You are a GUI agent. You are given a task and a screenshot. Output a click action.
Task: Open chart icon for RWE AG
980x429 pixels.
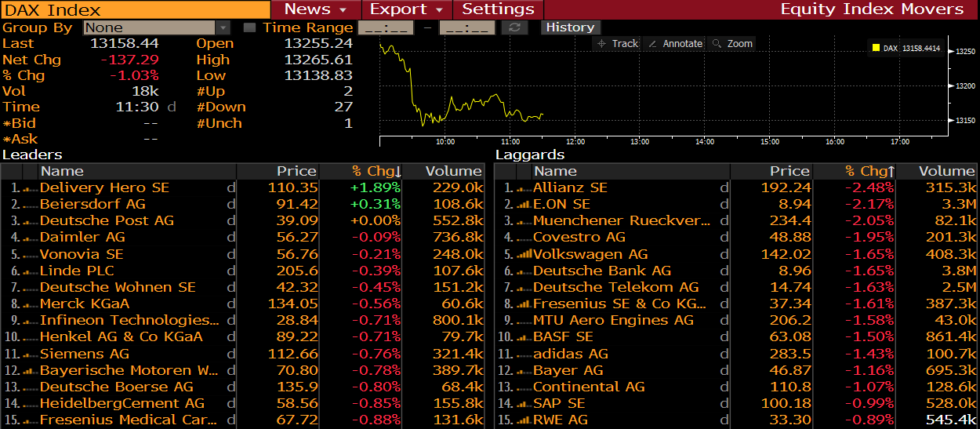click(524, 420)
